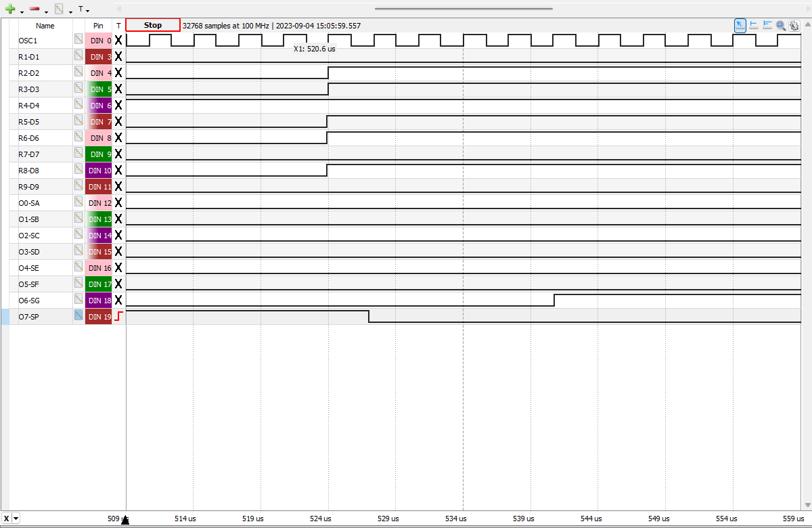Click the T column header
The height and width of the screenshot is (528, 812).
[118, 26]
